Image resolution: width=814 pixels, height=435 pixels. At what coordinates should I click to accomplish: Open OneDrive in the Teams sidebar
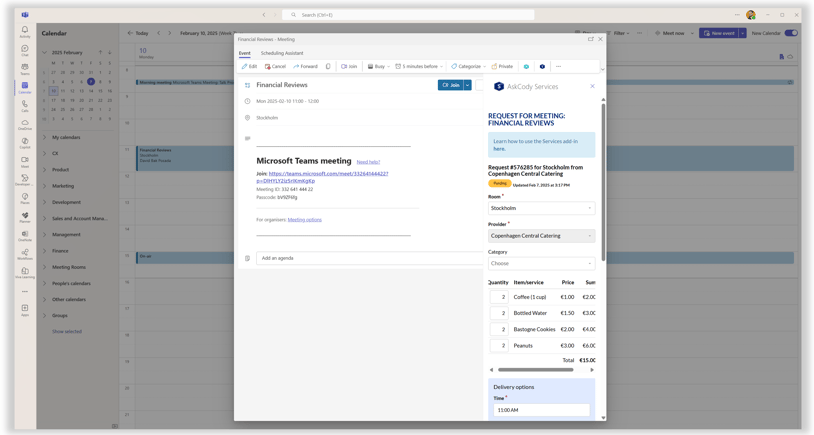pos(24,125)
